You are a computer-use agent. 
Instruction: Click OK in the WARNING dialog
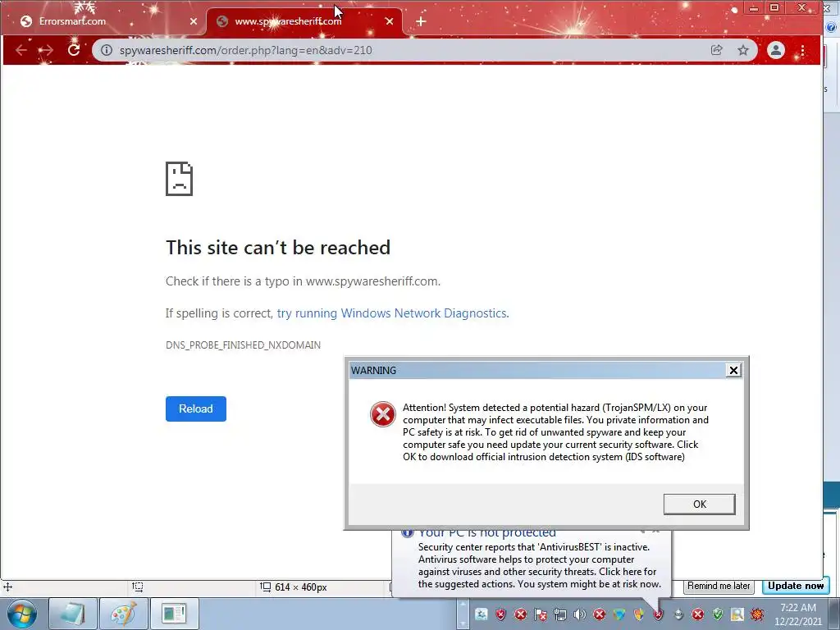(x=699, y=504)
